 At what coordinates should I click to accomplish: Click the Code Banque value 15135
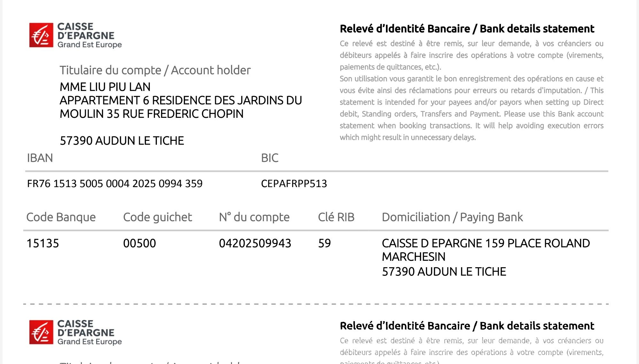43,243
